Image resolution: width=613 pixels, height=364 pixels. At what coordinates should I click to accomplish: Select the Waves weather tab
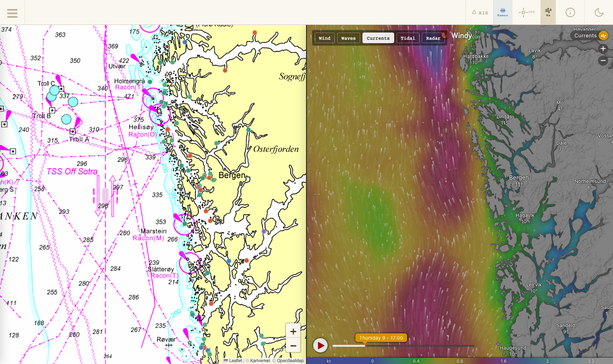point(349,38)
